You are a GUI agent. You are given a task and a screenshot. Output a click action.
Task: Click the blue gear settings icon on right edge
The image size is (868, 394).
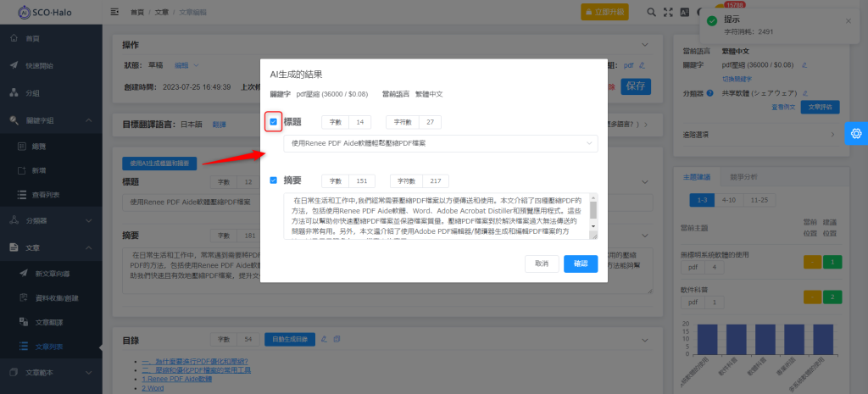coord(856,133)
